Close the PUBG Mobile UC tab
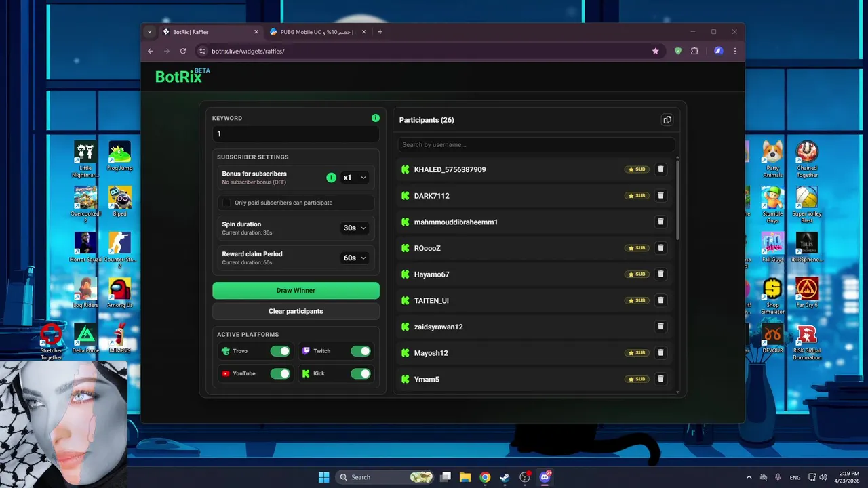The image size is (868, 488). click(363, 32)
